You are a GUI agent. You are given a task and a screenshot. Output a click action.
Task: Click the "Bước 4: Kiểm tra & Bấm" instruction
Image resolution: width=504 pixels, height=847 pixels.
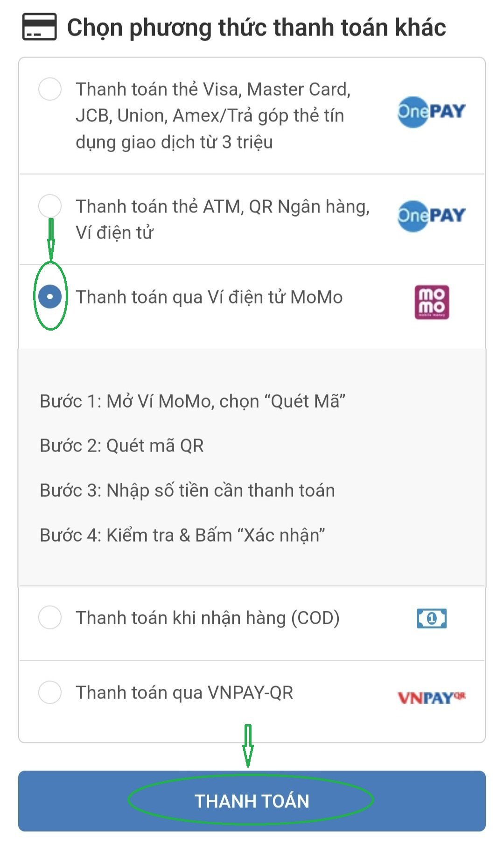click(x=182, y=535)
